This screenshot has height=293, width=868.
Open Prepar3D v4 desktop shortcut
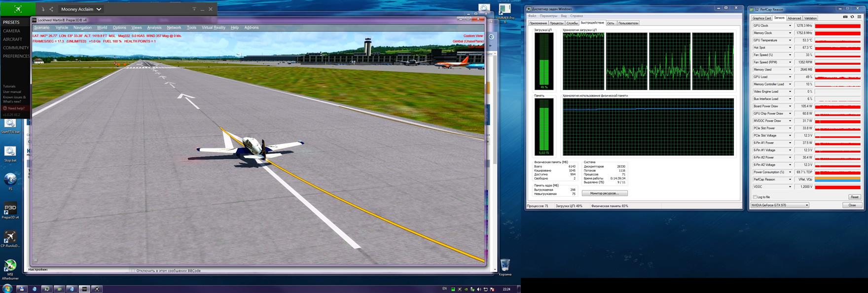click(x=10, y=211)
